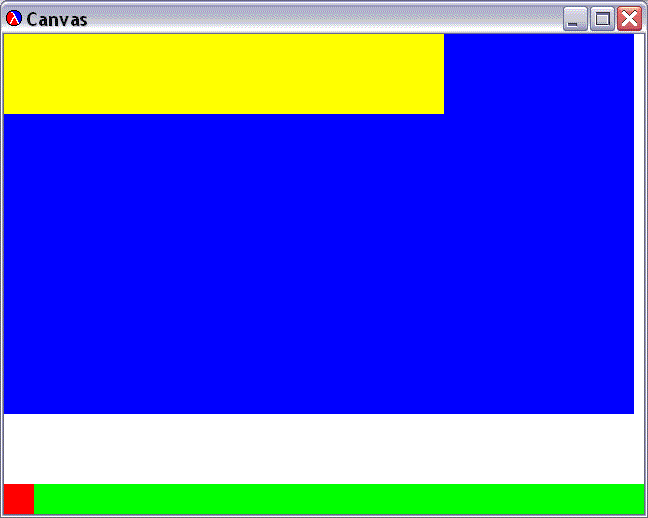Minimize the Canvas window
Screen dimensions: 648x518
coord(575,19)
